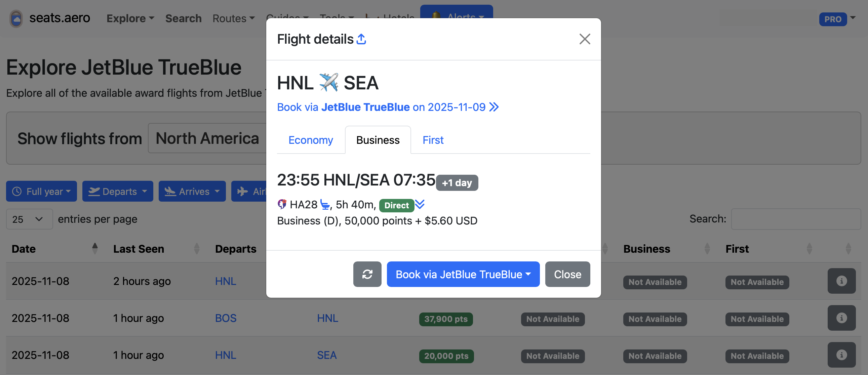Open info button for BOS to HNL row

click(841, 318)
